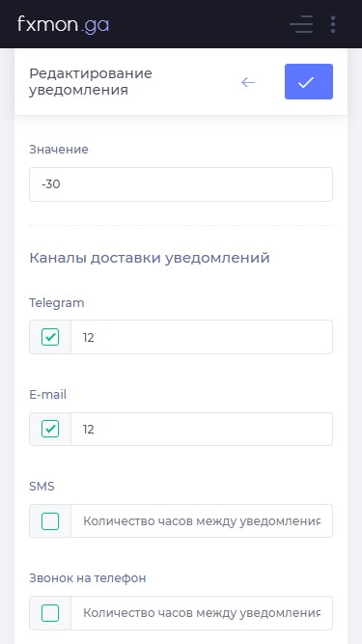Click the Telegram hours input field
The image size is (362, 644).
tap(202, 337)
